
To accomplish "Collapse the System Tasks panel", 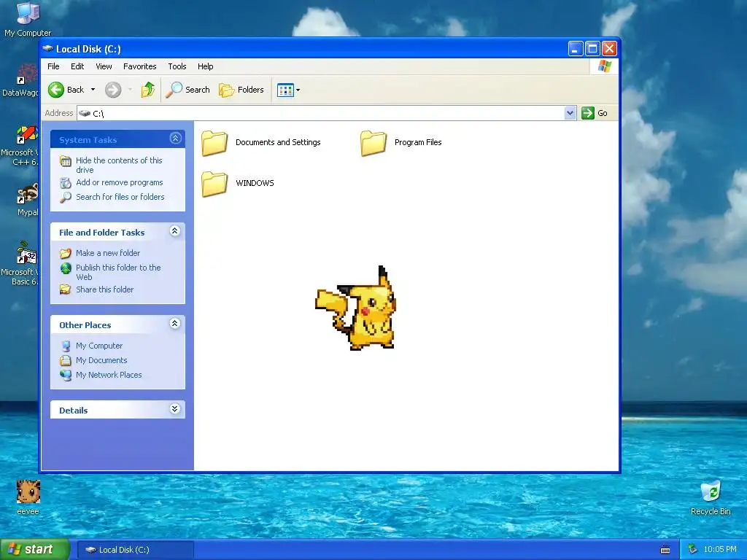I will point(175,139).
